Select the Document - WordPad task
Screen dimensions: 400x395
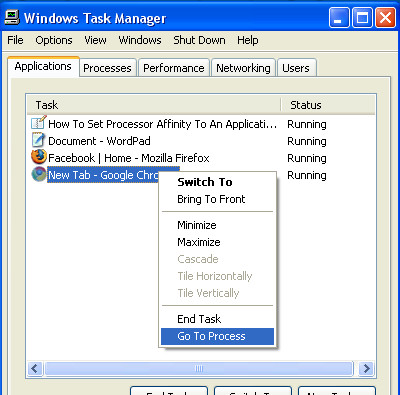(99, 141)
